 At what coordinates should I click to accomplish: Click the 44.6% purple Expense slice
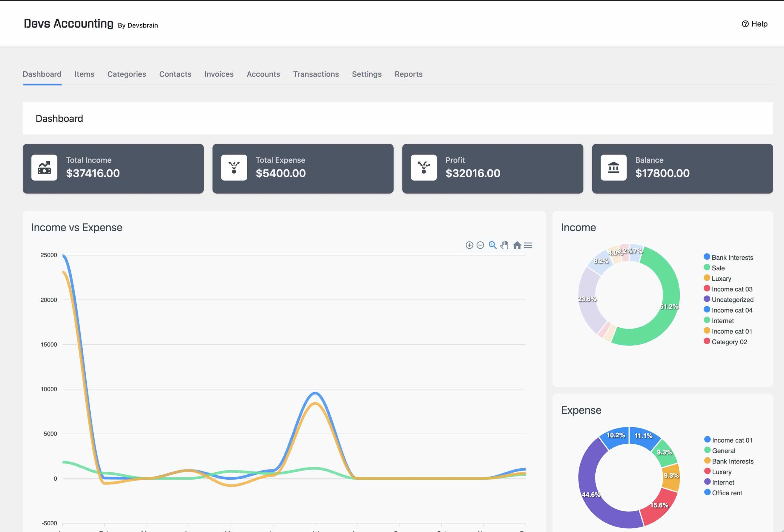coord(591,495)
